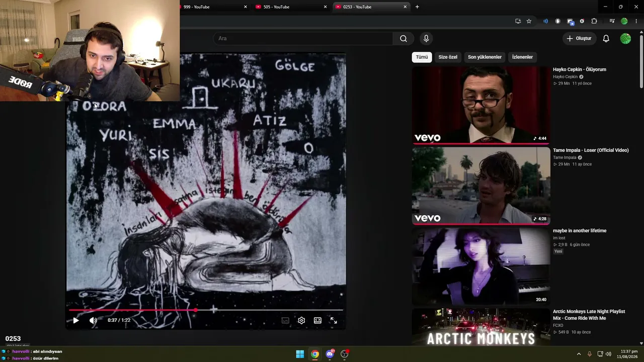The image size is (644, 362).
Task: Open the system volume tray icon
Action: click(x=608, y=354)
